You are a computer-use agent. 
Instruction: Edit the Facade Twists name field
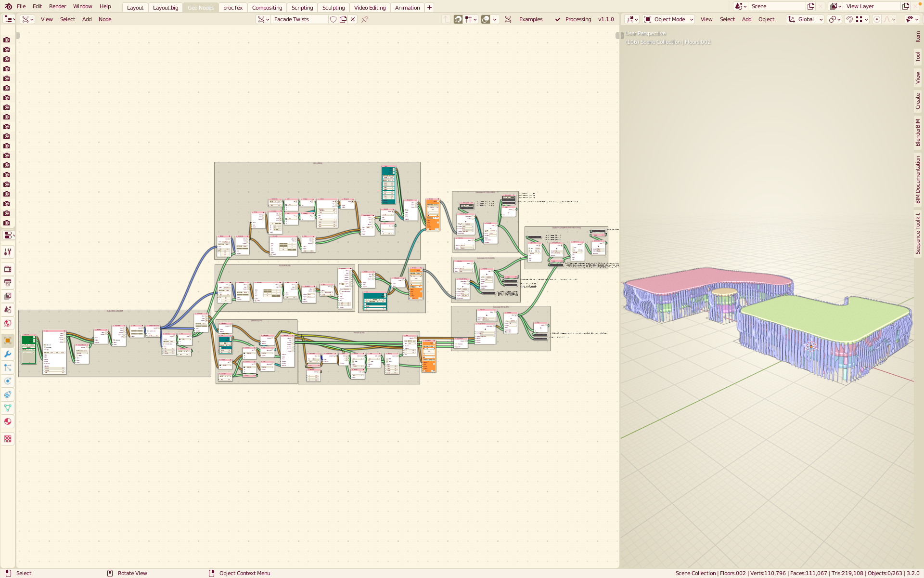(300, 19)
